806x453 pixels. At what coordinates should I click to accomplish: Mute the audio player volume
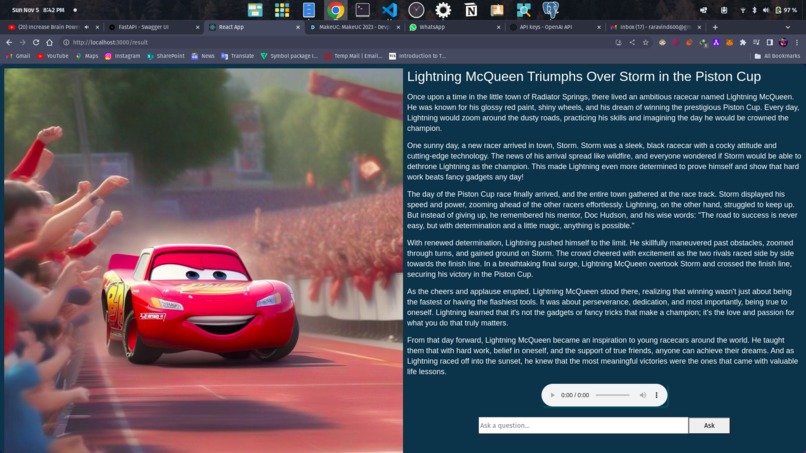click(643, 395)
